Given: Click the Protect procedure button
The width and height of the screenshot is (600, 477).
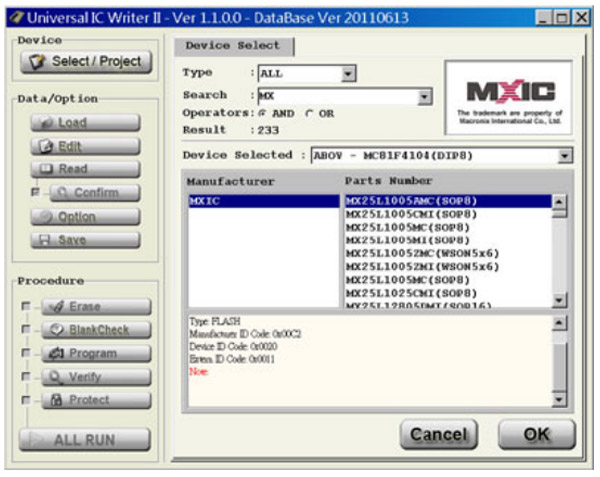Looking at the screenshot, I should click(96, 400).
